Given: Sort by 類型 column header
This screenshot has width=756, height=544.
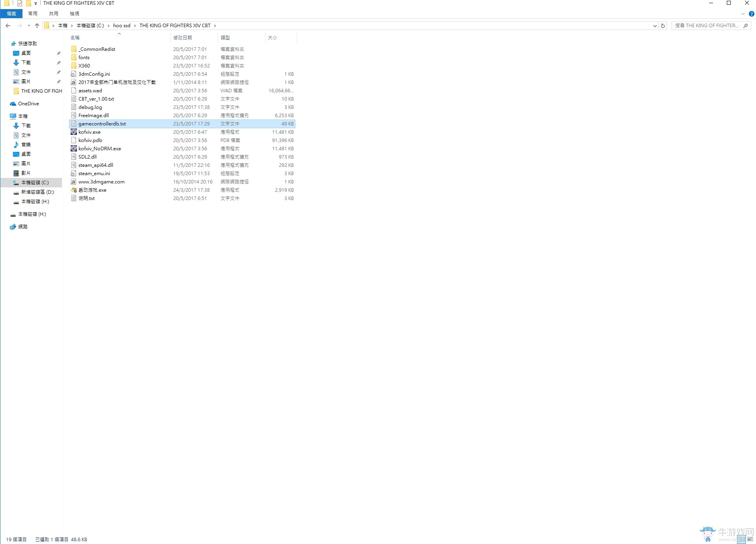Looking at the screenshot, I should pyautogui.click(x=241, y=38).
